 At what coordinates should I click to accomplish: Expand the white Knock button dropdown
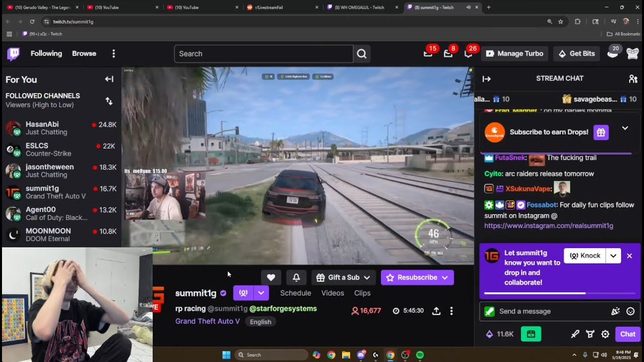613,256
